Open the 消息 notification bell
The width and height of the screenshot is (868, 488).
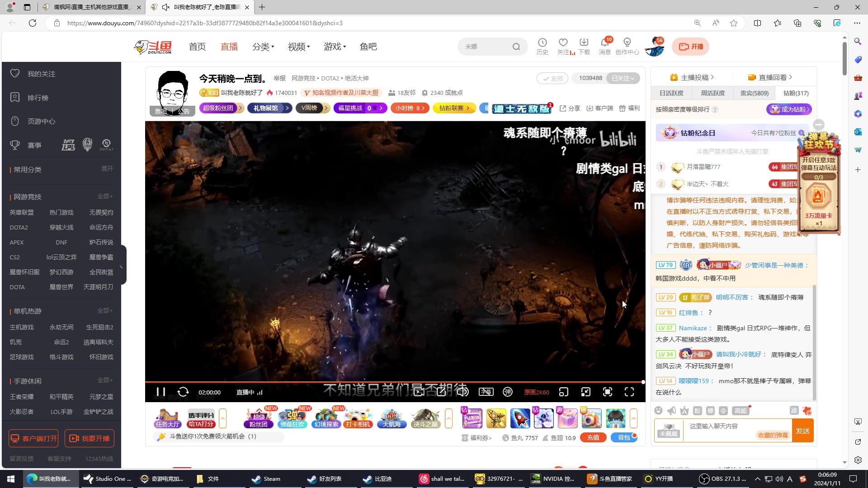[x=605, y=47]
